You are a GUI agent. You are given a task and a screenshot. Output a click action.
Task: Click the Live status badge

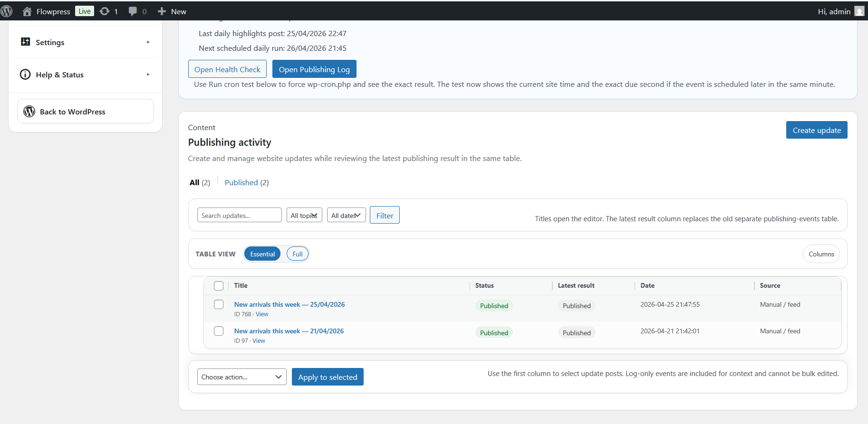pos(85,11)
